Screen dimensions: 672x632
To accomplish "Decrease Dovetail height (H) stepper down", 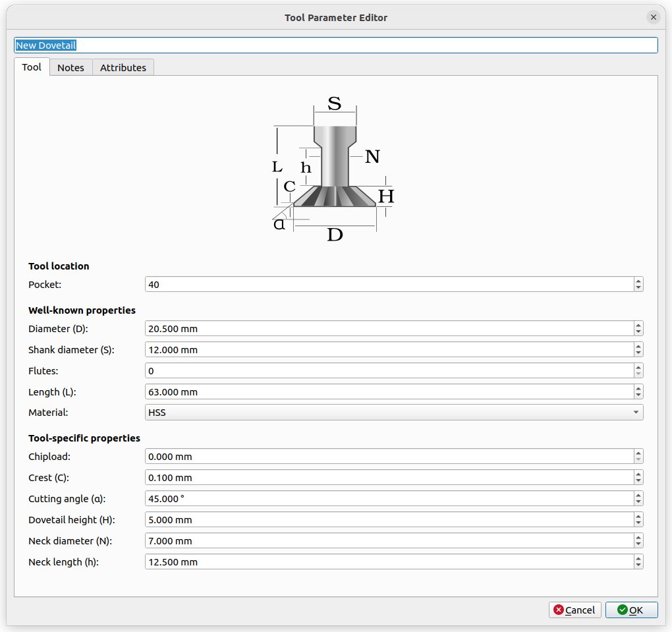I will click(638, 523).
